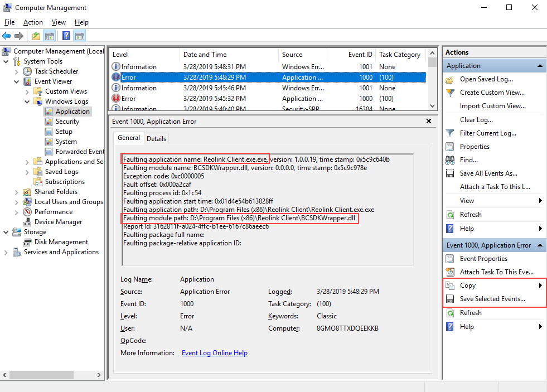Image resolution: width=547 pixels, height=392 pixels.
Task: Open the View menu in menu bar
Action: 59,22
